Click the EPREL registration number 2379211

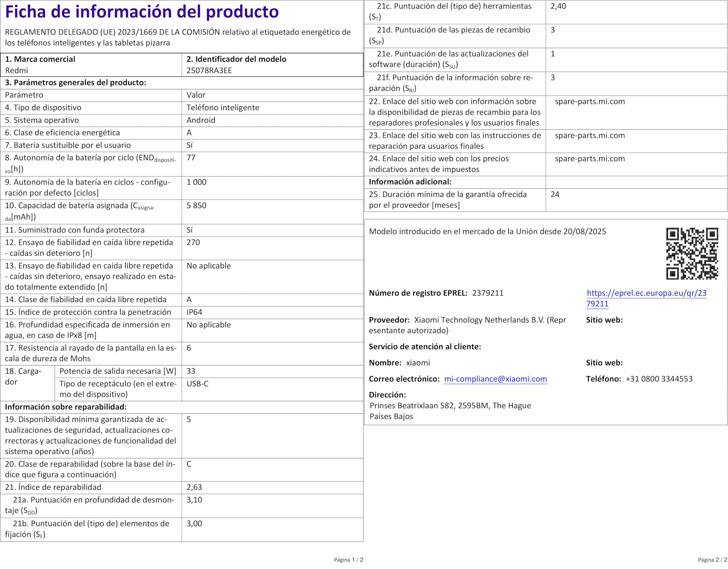(x=488, y=293)
